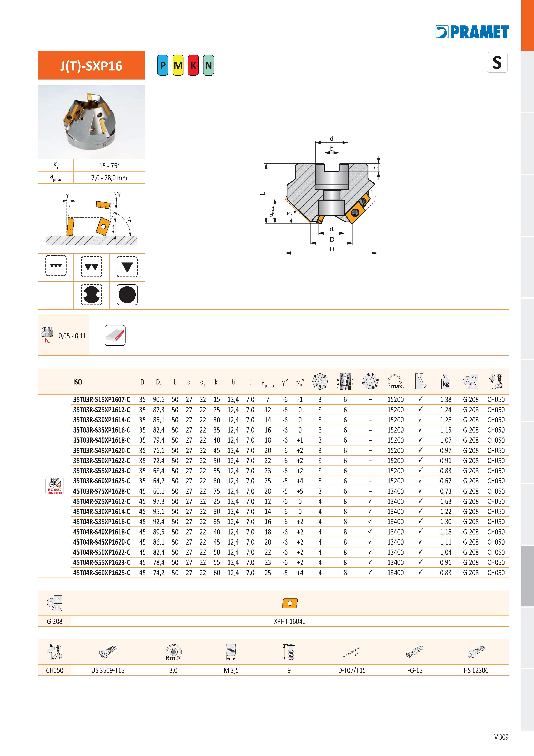Click the orange XPHT insert icon
The height and width of the screenshot is (756, 534).
290,603
